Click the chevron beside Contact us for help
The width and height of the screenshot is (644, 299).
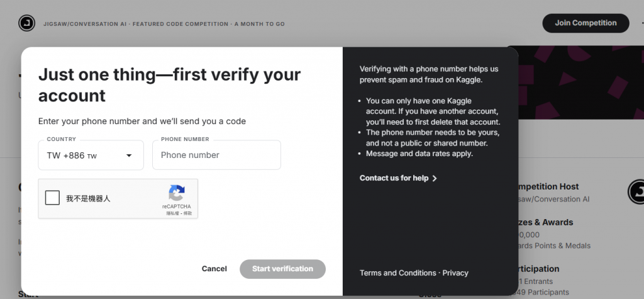[435, 178]
